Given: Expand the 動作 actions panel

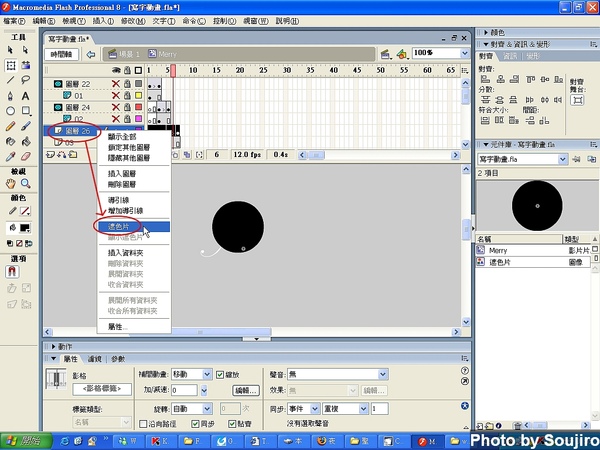Looking at the screenshot, I should [x=54, y=347].
